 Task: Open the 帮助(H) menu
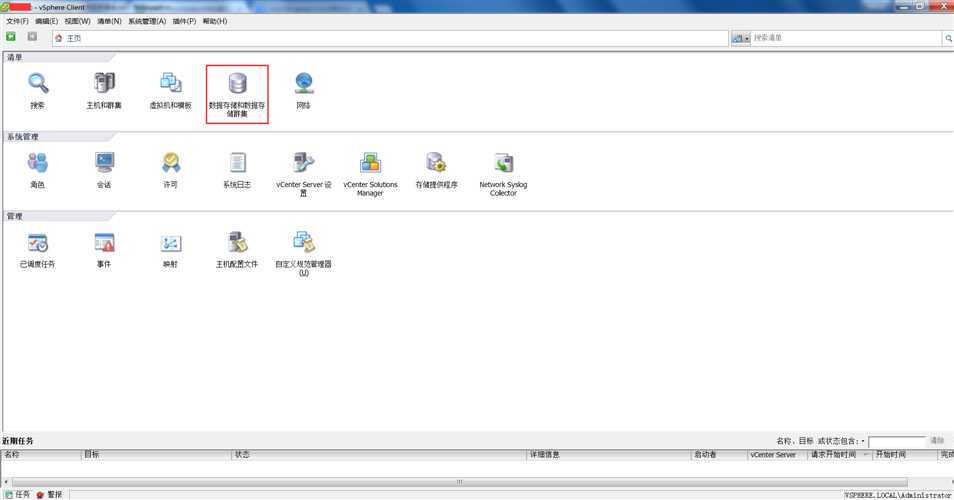[215, 21]
